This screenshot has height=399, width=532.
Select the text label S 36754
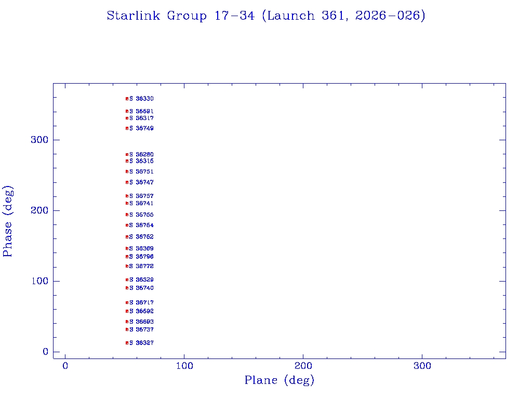[141, 225]
